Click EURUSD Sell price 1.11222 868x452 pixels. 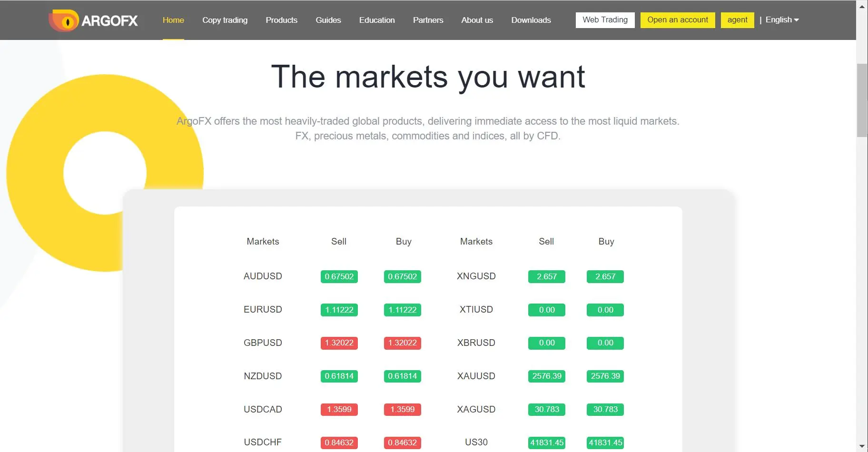pos(339,310)
